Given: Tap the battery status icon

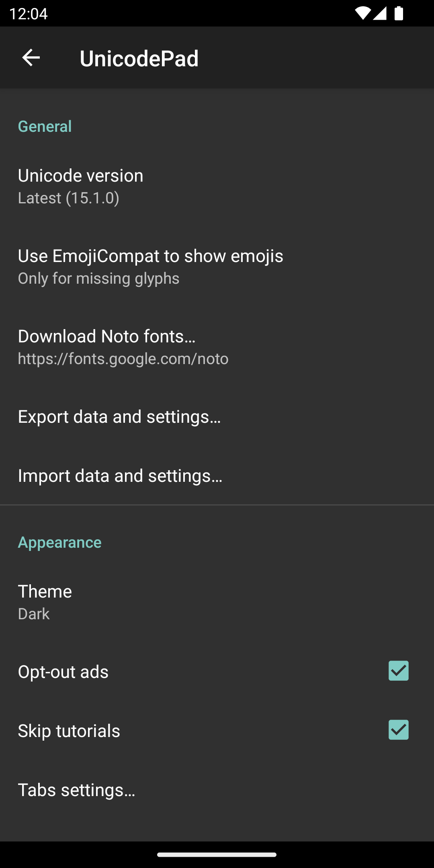Looking at the screenshot, I should coord(399,14).
